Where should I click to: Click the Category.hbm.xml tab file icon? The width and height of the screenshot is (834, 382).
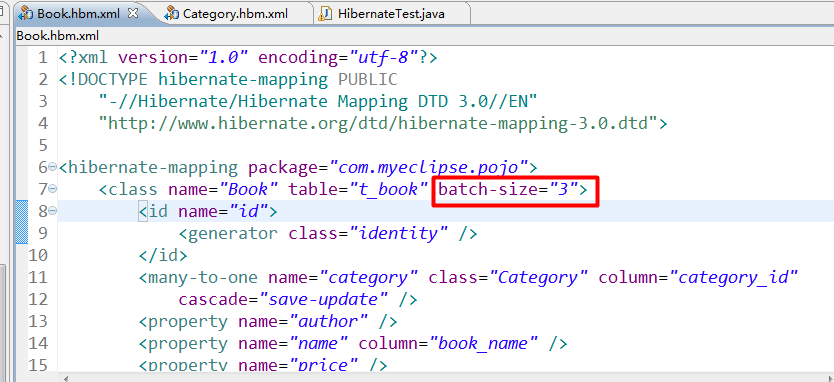click(172, 13)
